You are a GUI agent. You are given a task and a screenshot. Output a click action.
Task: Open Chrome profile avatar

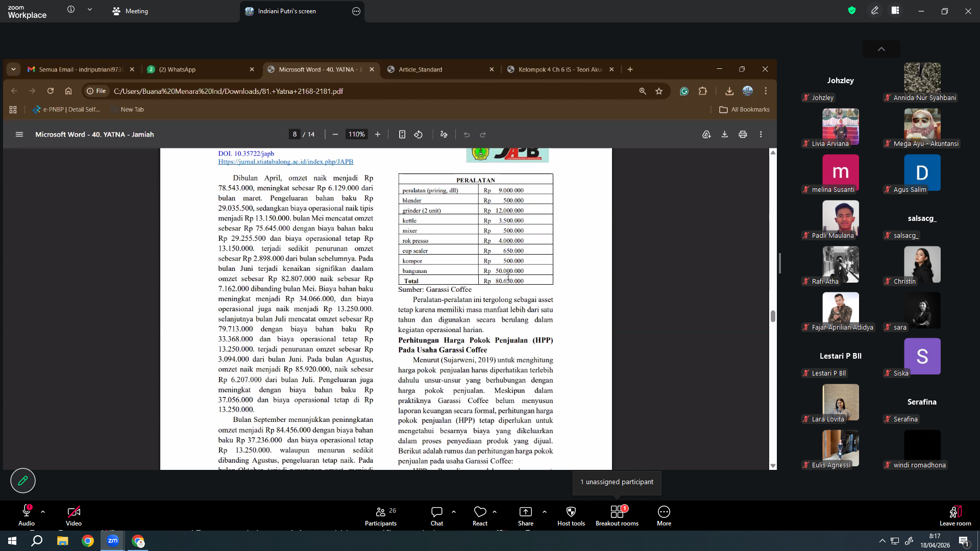tap(748, 91)
